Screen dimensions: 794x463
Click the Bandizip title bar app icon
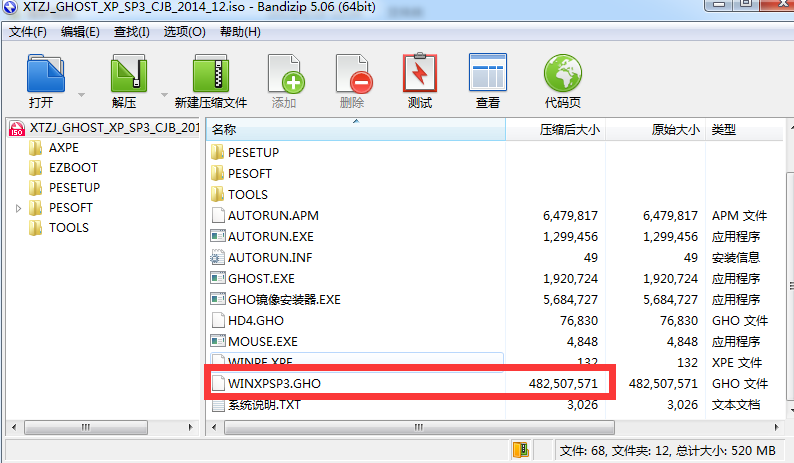[10, 8]
